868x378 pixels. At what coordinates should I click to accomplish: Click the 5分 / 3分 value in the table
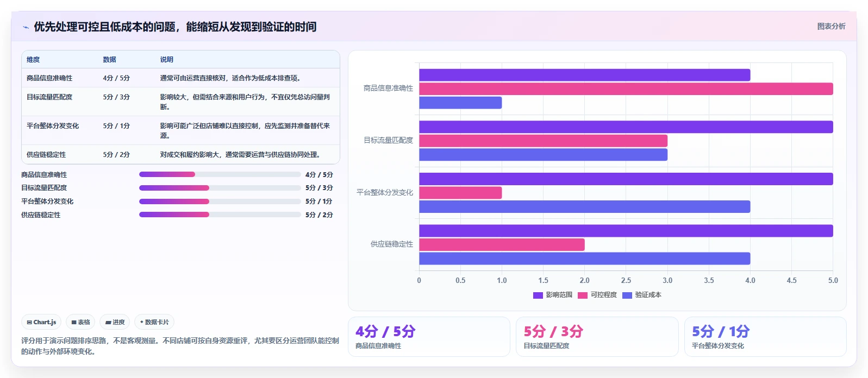116,97
